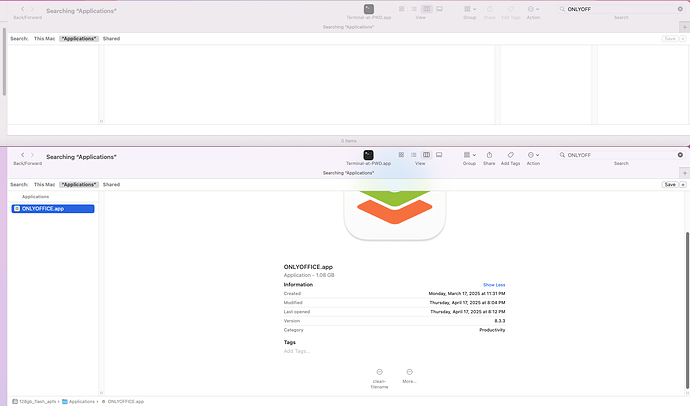Click Productivity category value

(x=492, y=330)
